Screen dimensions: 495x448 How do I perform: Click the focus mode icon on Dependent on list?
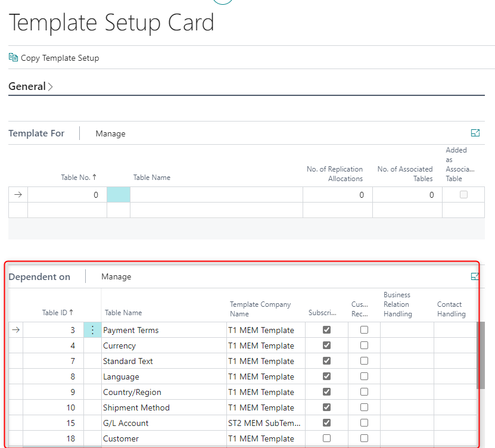475,276
